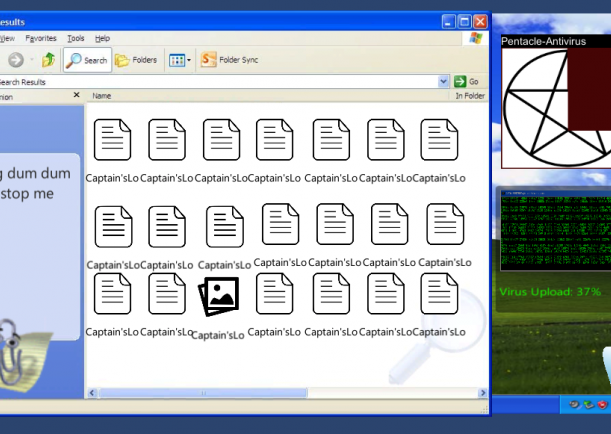Open the Favorites menu

[x=41, y=38]
